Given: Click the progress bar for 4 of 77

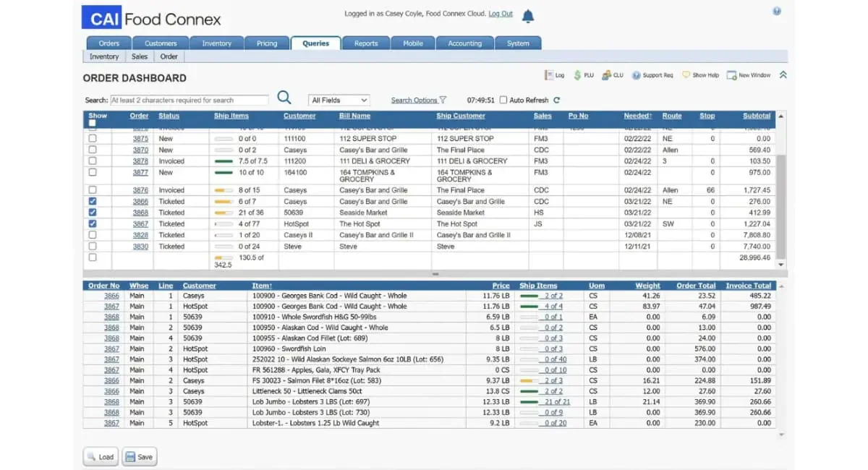Looking at the screenshot, I should click(x=224, y=224).
